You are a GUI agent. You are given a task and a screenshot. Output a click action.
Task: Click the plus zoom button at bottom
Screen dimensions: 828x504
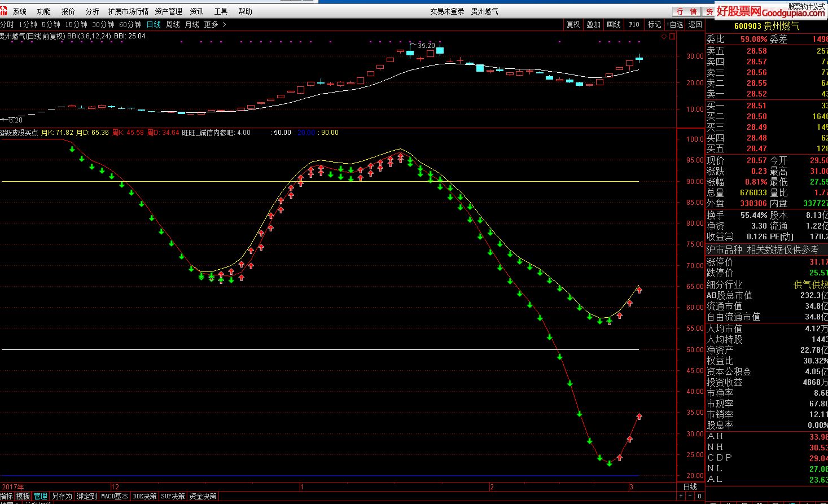tap(681, 496)
